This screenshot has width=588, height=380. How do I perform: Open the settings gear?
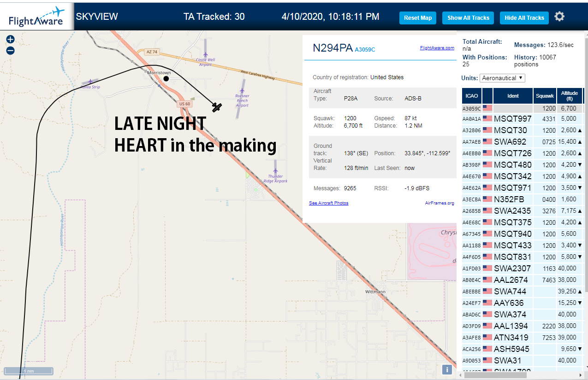pyautogui.click(x=559, y=17)
